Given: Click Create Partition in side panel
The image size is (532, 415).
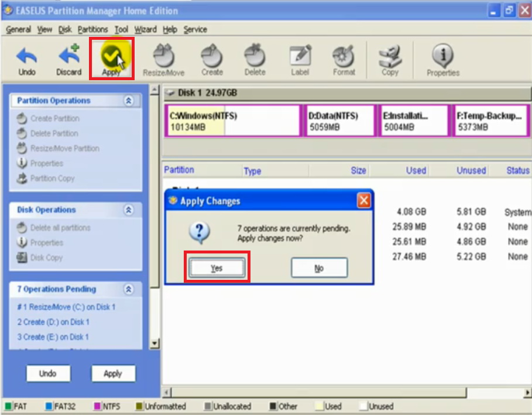Looking at the screenshot, I should 48,118.
